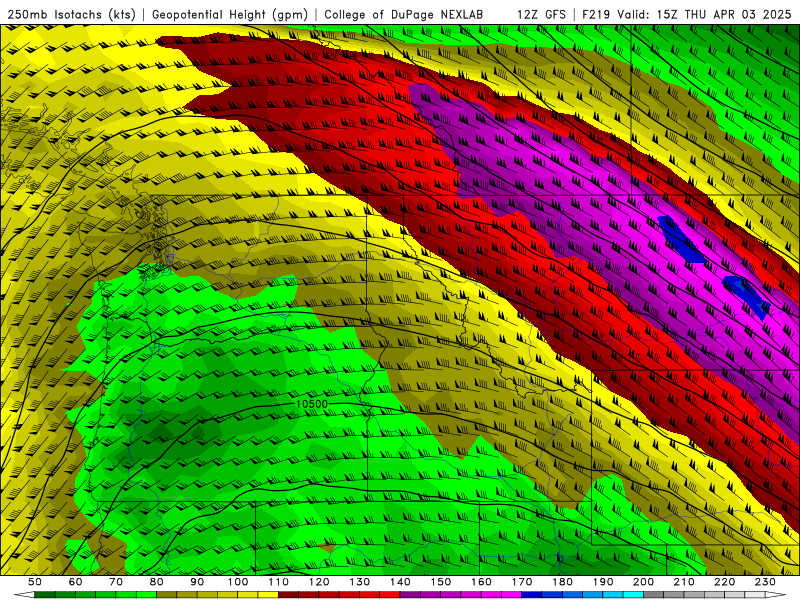This screenshot has width=800, height=600.
Task: Click the 50 knot legend label
Action: tap(35, 582)
